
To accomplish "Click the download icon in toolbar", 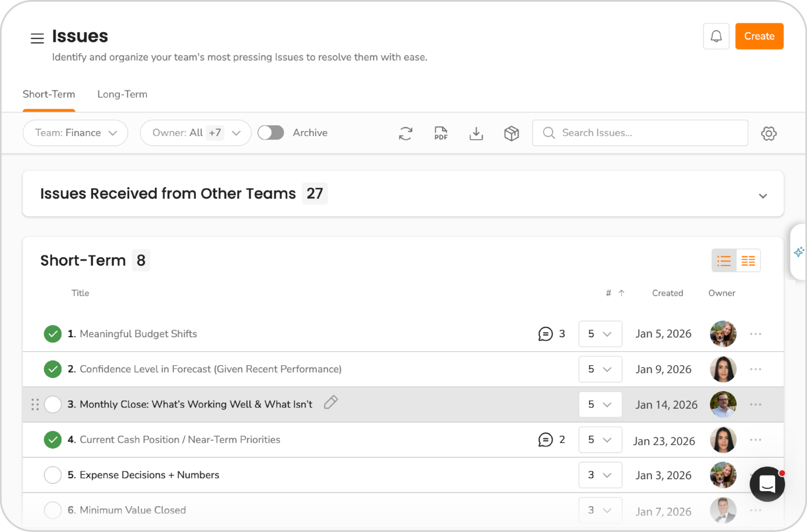I will (476, 133).
